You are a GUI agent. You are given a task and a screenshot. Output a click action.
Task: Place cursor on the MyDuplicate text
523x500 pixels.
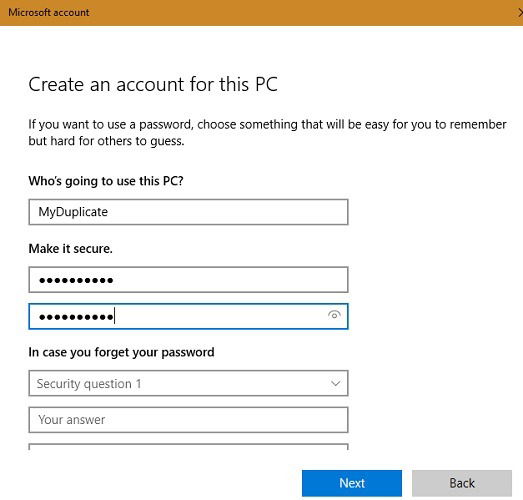73,212
